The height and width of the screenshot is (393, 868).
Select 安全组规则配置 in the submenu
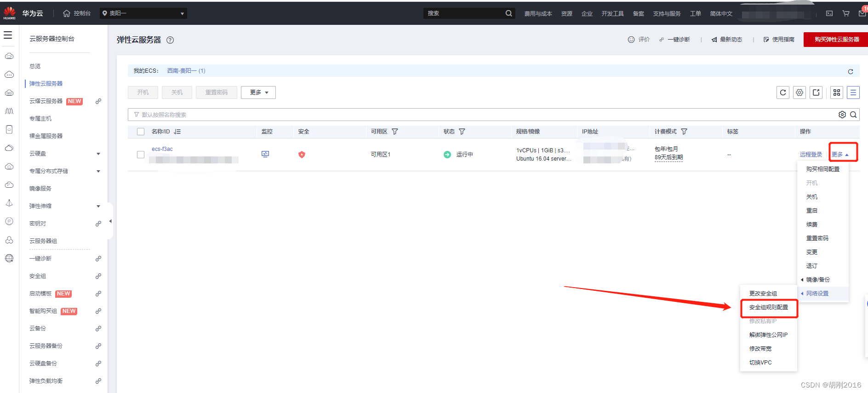(x=769, y=307)
